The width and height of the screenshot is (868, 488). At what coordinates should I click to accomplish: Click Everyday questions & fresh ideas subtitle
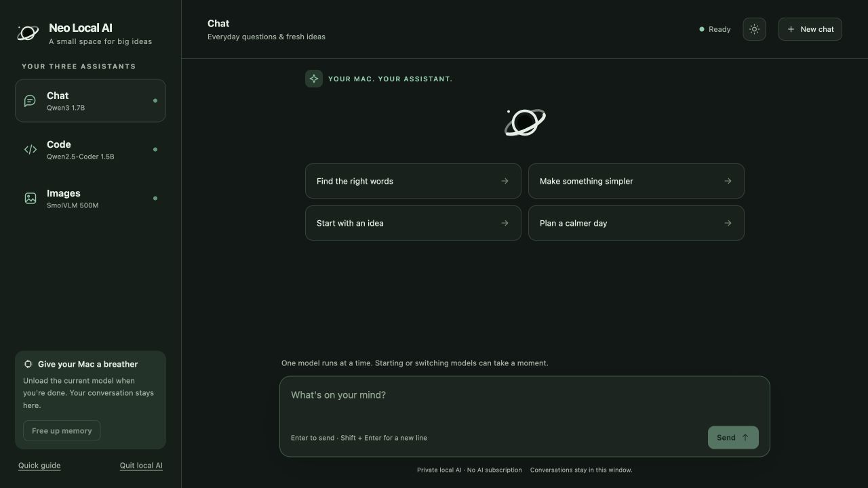(267, 37)
